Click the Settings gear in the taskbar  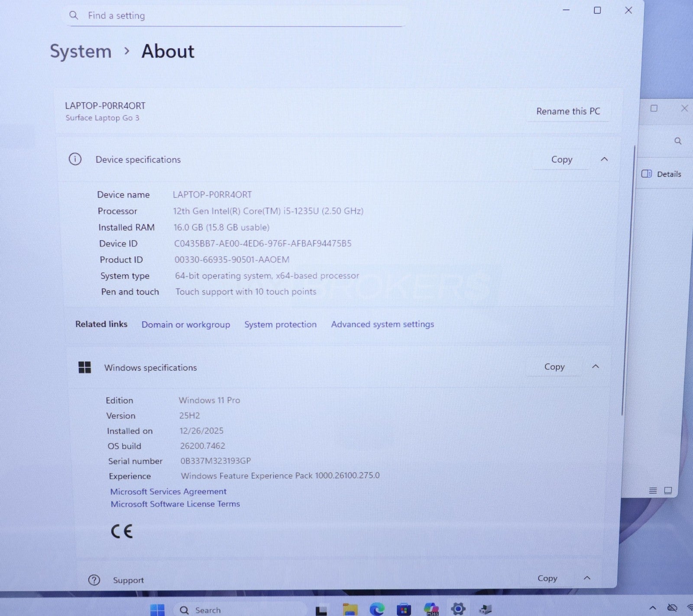tap(458, 609)
